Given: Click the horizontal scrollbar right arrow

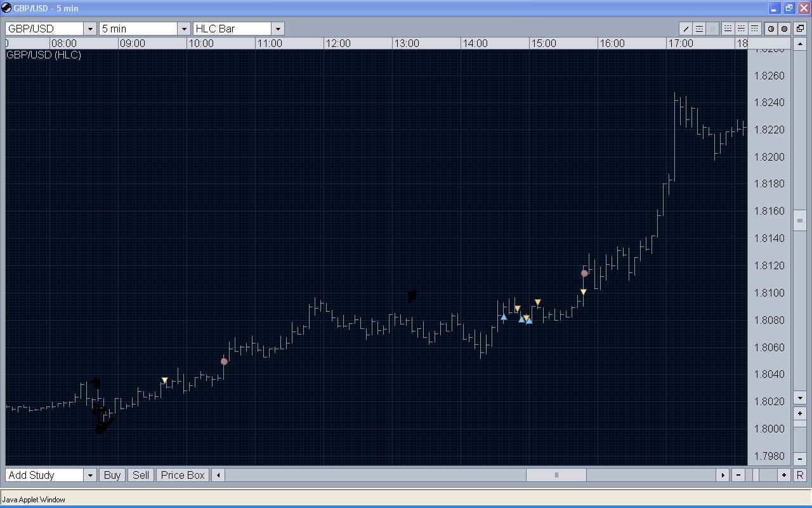Looking at the screenshot, I should click(723, 475).
